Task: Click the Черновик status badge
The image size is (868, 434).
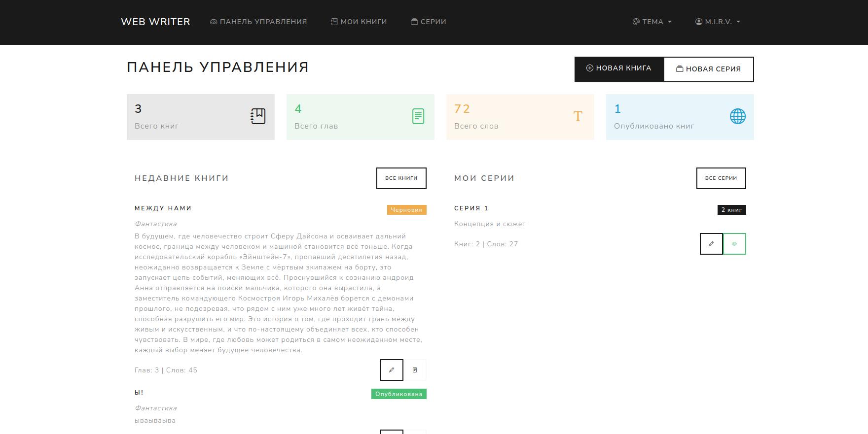Action: (x=406, y=210)
